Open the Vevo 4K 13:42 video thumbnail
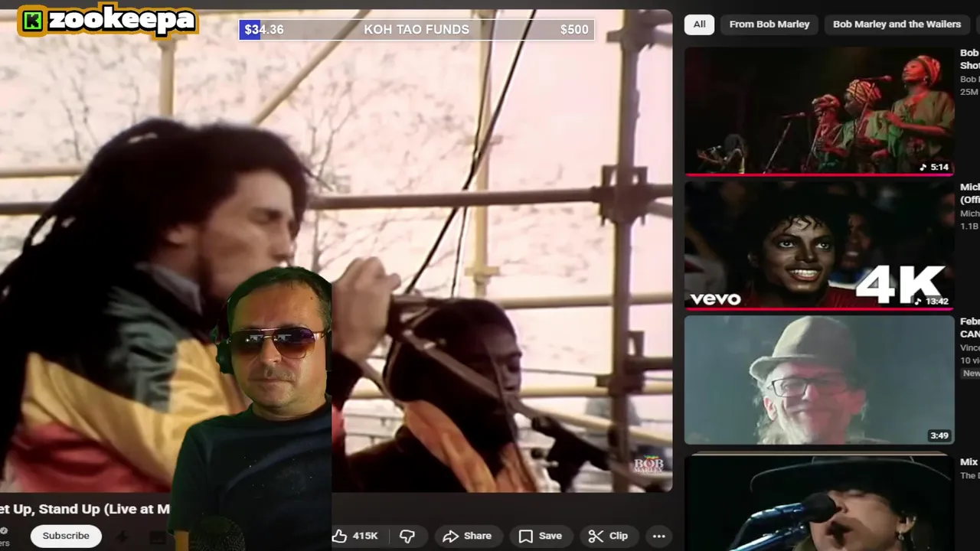This screenshot has width=980, height=551. click(x=819, y=245)
